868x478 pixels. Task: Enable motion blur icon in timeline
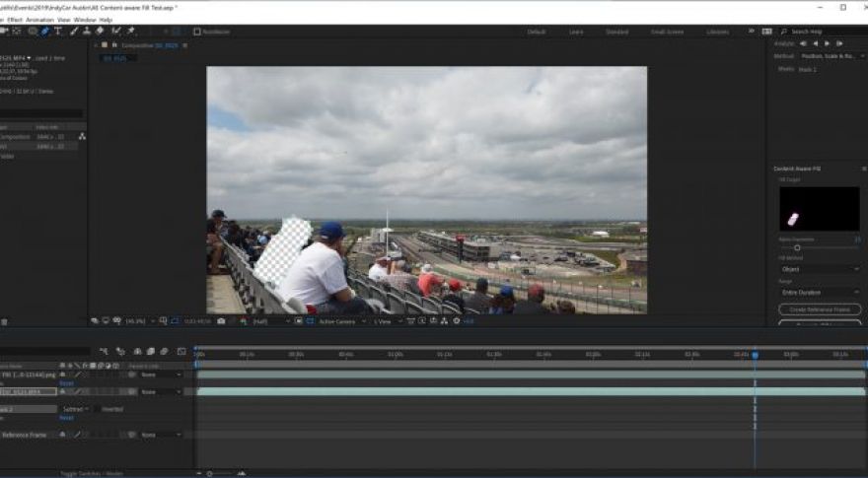(x=164, y=351)
